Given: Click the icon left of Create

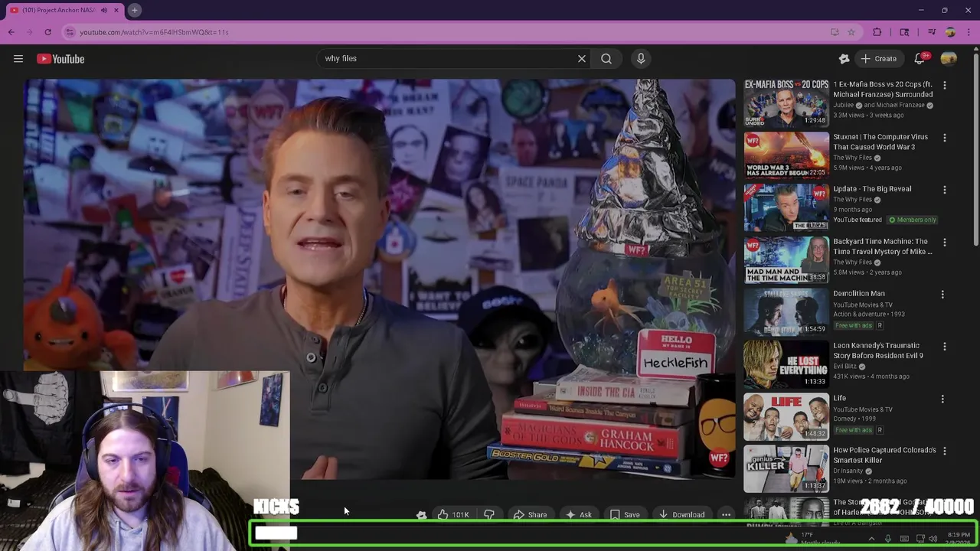Looking at the screenshot, I should tap(844, 59).
